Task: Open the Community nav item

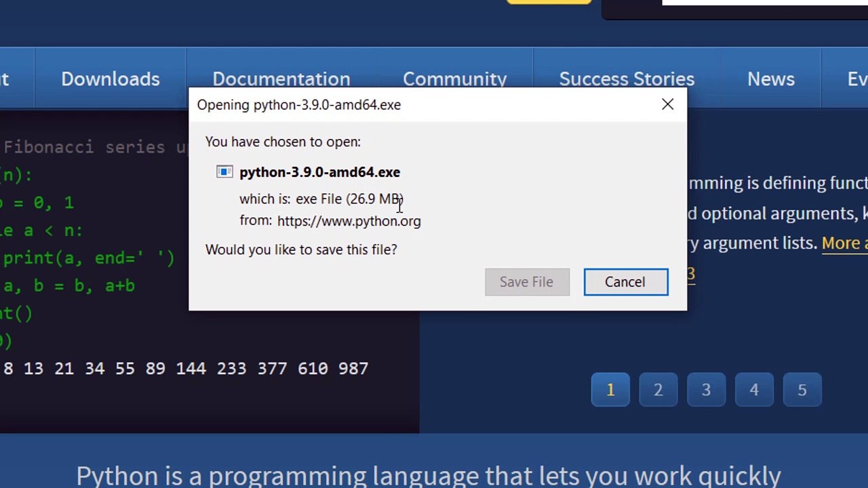Action: tap(454, 79)
